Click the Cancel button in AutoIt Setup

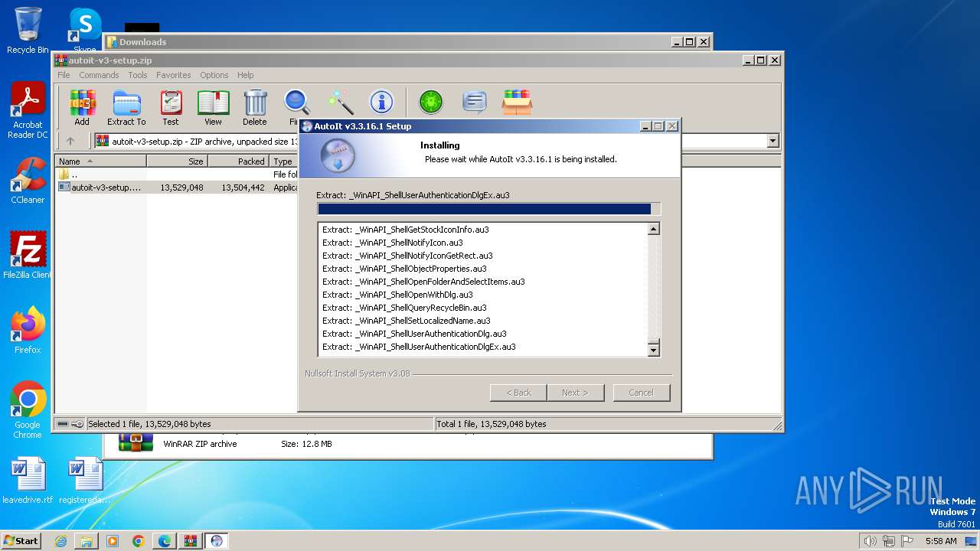coord(641,393)
